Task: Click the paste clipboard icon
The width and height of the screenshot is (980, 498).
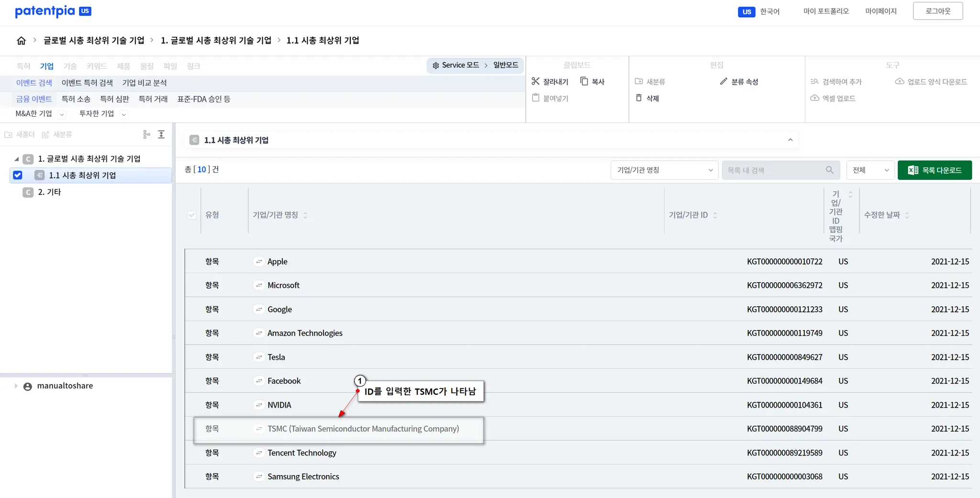Action: (535, 98)
